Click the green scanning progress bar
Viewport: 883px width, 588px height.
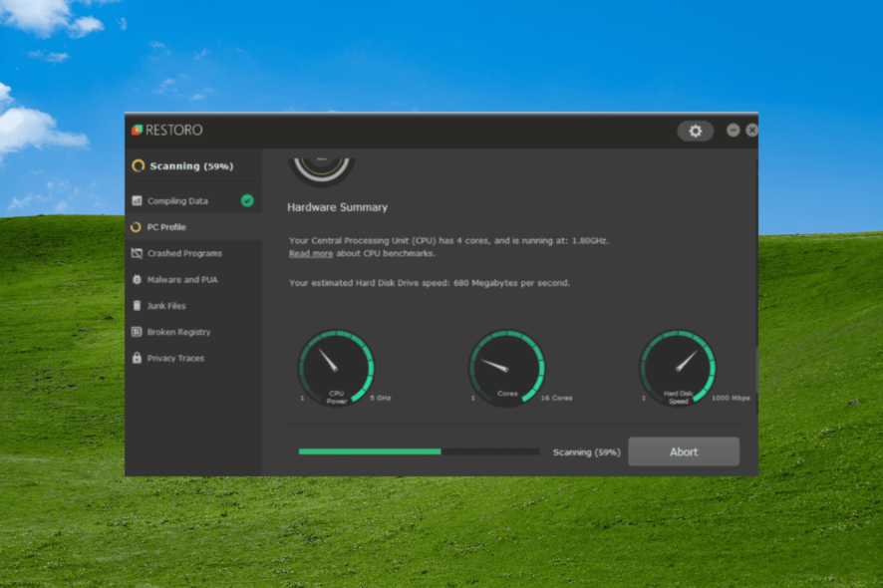click(419, 451)
